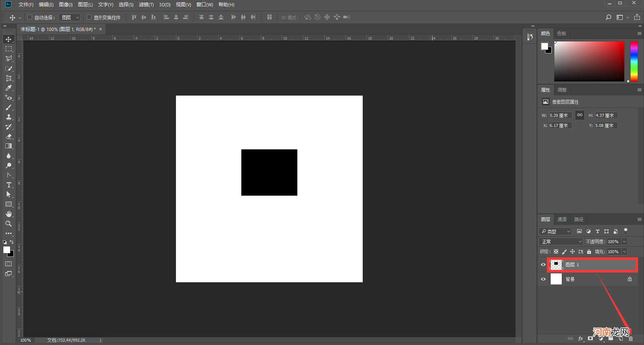Image resolution: width=644 pixels, height=345 pixels.
Task: Toggle lock transparent pixels
Action: point(556,252)
